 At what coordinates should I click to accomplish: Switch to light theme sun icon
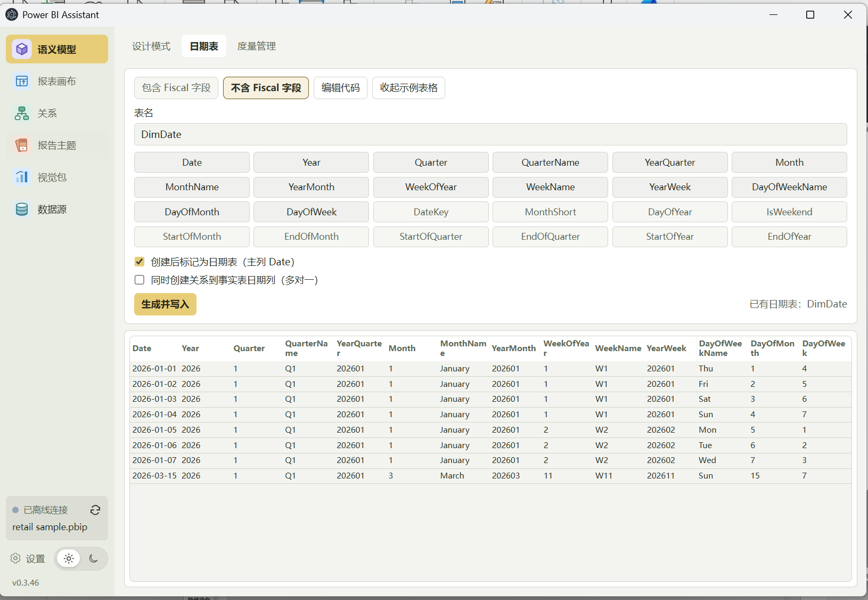(69, 558)
